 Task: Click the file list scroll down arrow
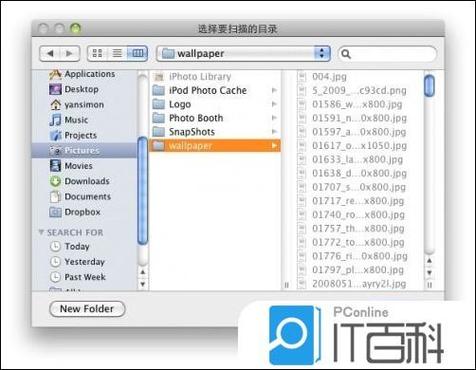[430, 273]
